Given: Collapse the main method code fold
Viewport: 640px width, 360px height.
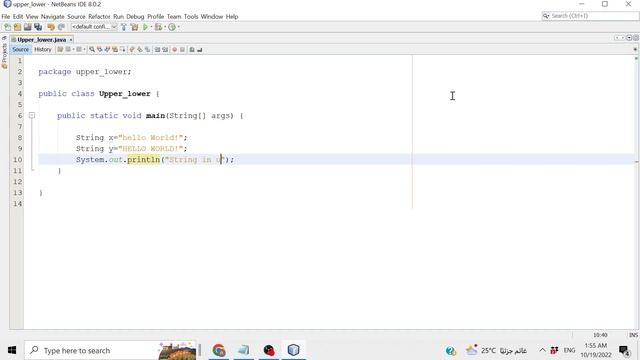Looking at the screenshot, I should coord(32,116).
